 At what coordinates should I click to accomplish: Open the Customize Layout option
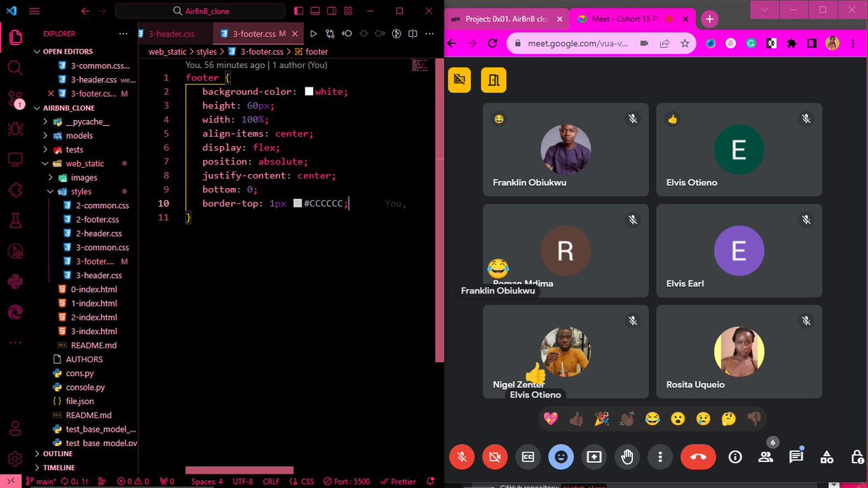pos(349,11)
